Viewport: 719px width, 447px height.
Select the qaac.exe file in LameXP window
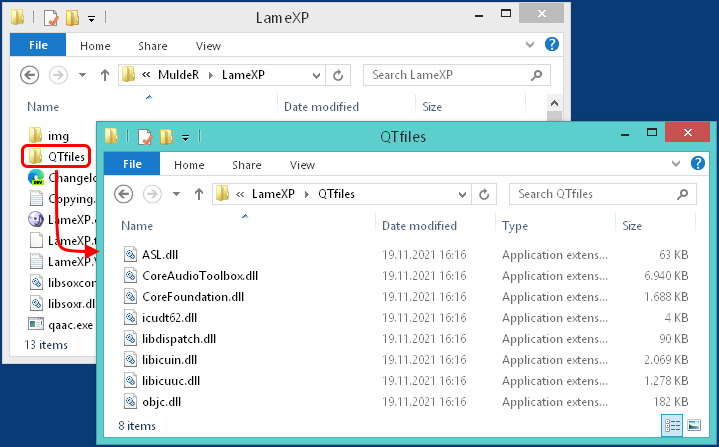[61, 325]
